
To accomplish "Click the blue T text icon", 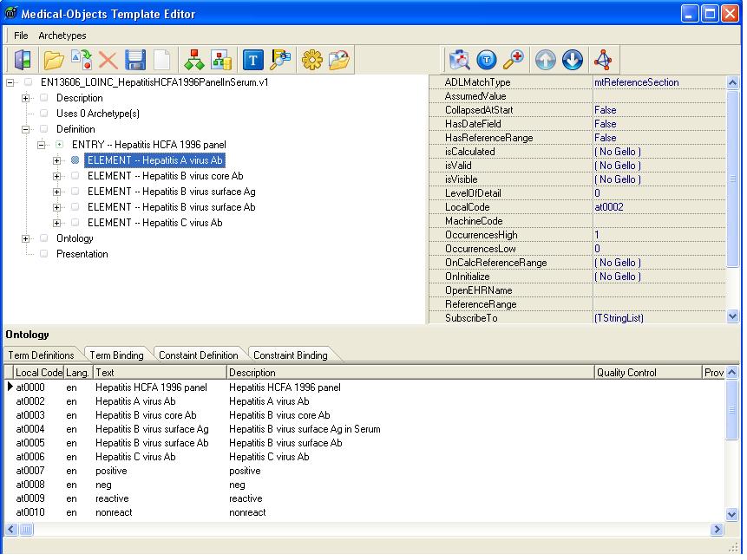I will click(252, 60).
